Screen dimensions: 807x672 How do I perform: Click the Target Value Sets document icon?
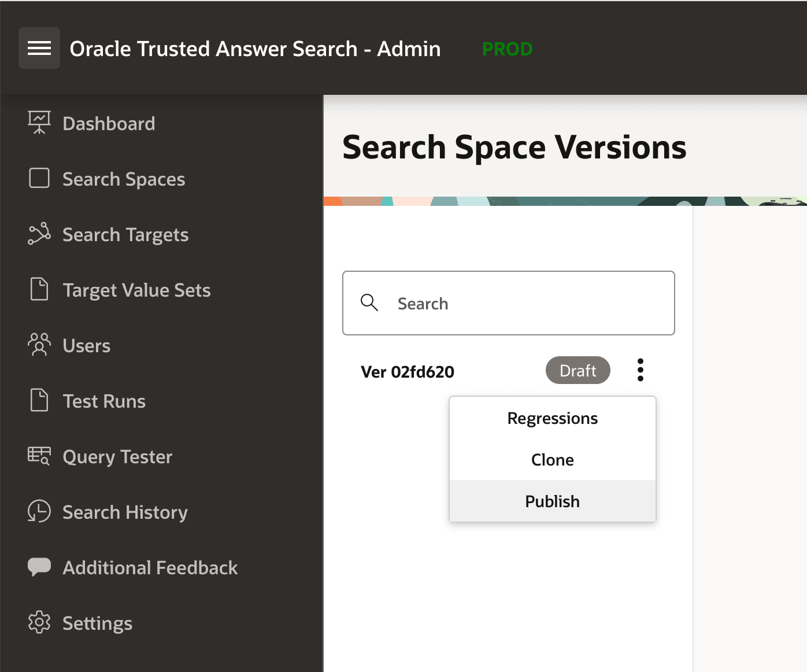pyautogui.click(x=39, y=289)
